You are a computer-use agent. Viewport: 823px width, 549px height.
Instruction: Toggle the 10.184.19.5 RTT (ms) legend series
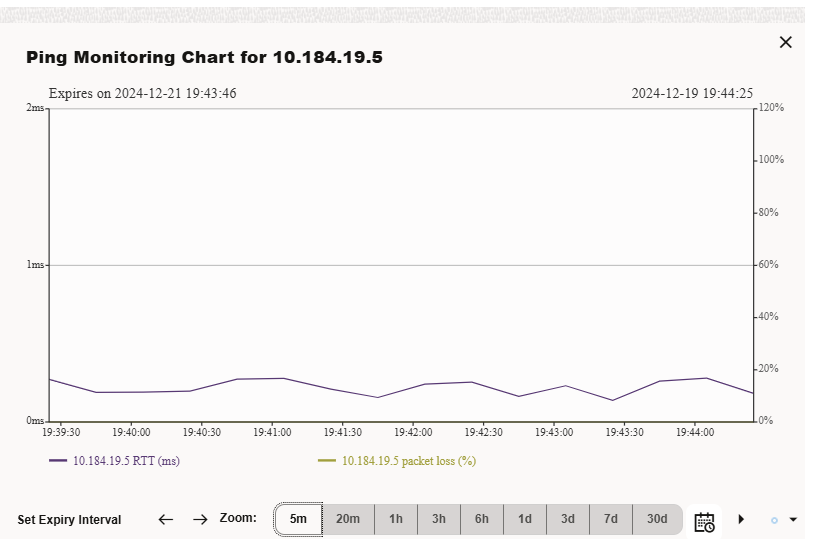[126, 461]
